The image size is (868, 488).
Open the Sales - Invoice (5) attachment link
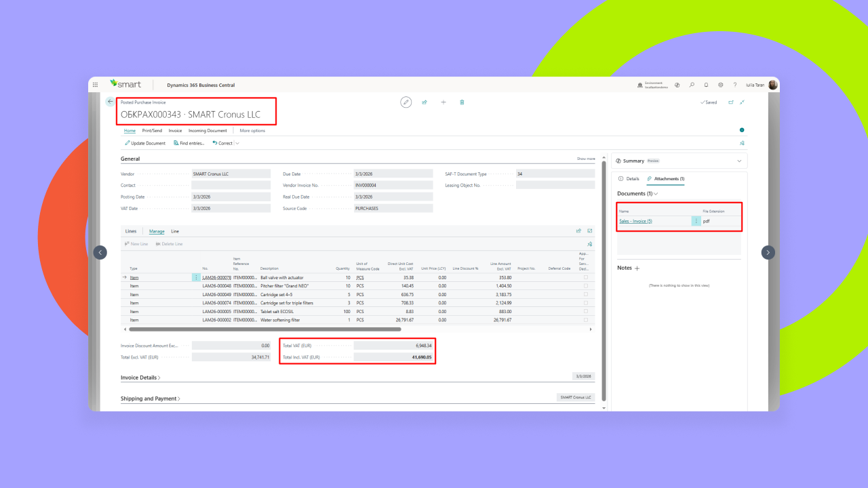coord(635,221)
